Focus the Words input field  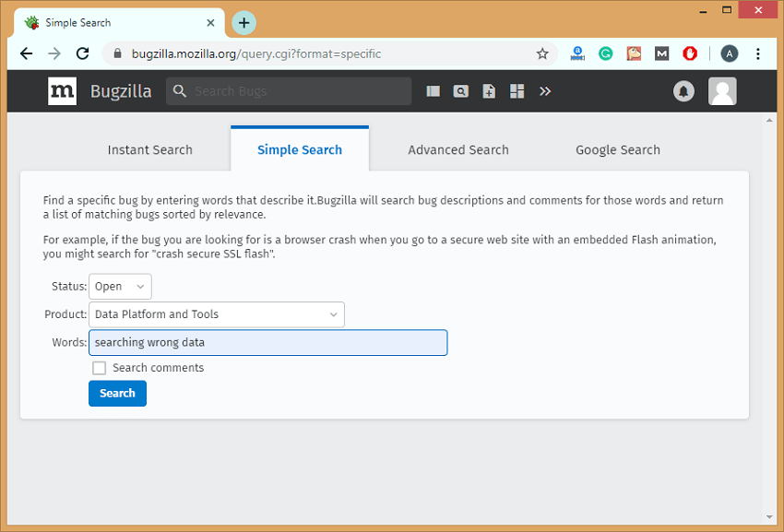(268, 342)
